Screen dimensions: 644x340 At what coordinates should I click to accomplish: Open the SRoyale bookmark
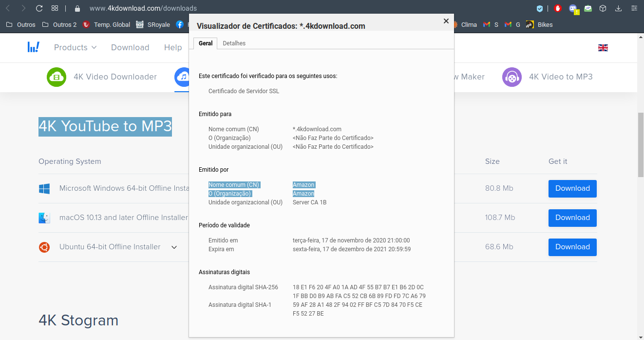coord(153,24)
